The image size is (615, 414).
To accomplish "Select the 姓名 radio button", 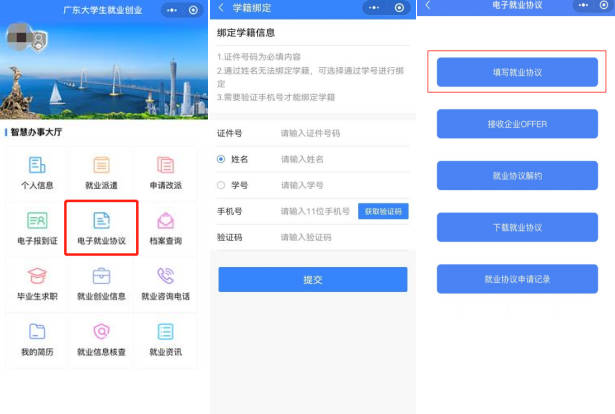I will click(x=221, y=158).
